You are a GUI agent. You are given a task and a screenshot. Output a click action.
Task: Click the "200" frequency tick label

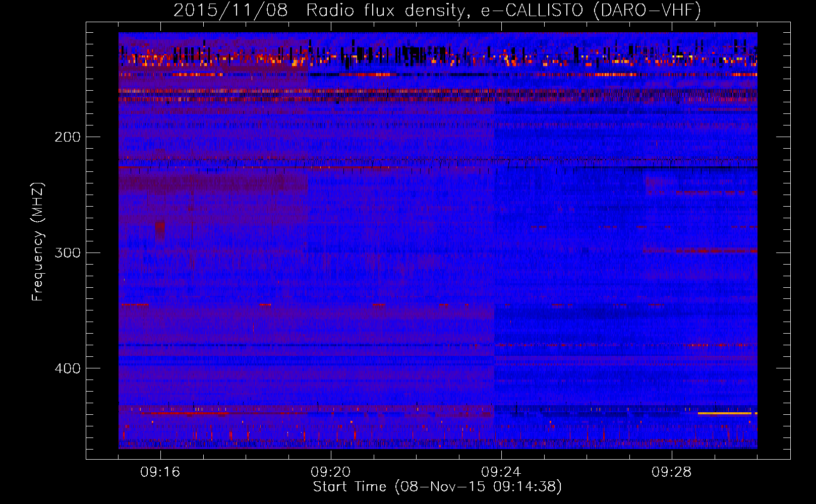point(68,137)
